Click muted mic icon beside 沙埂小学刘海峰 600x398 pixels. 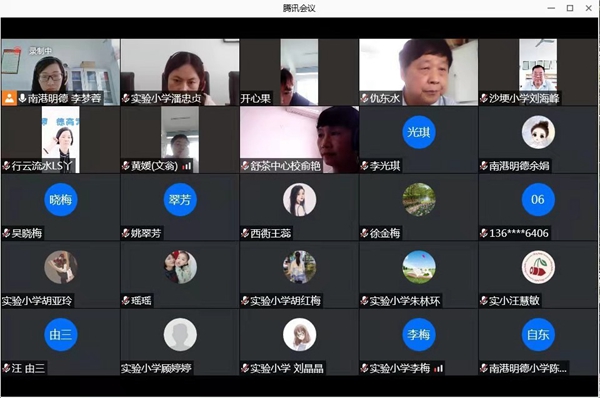[x=484, y=99]
